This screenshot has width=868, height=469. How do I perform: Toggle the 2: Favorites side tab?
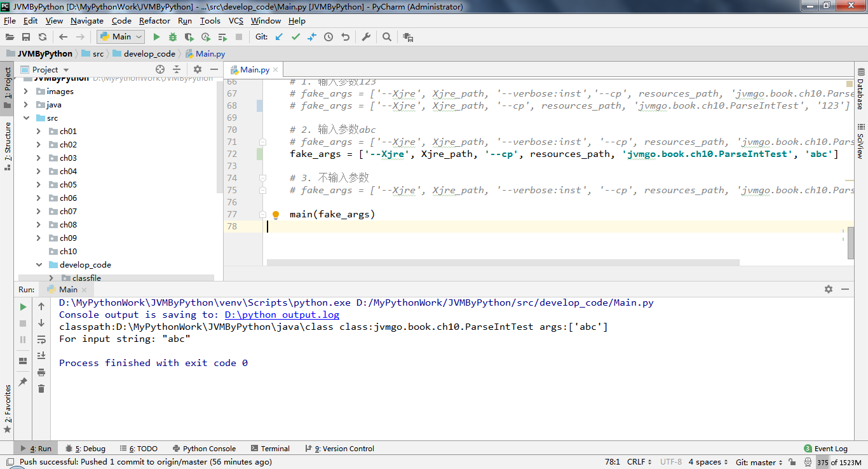tap(7, 409)
